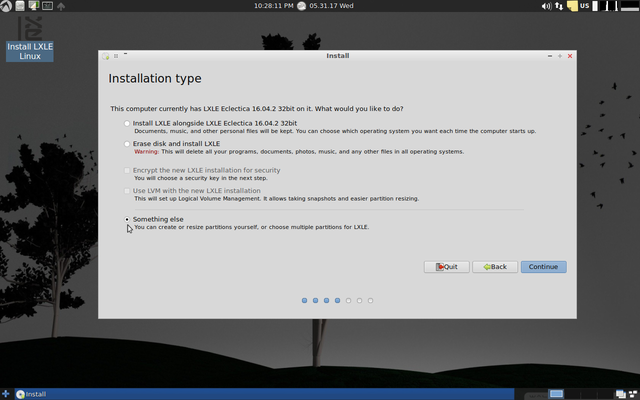Maximize the Install window
This screenshot has width=640, height=400.
[560, 56]
